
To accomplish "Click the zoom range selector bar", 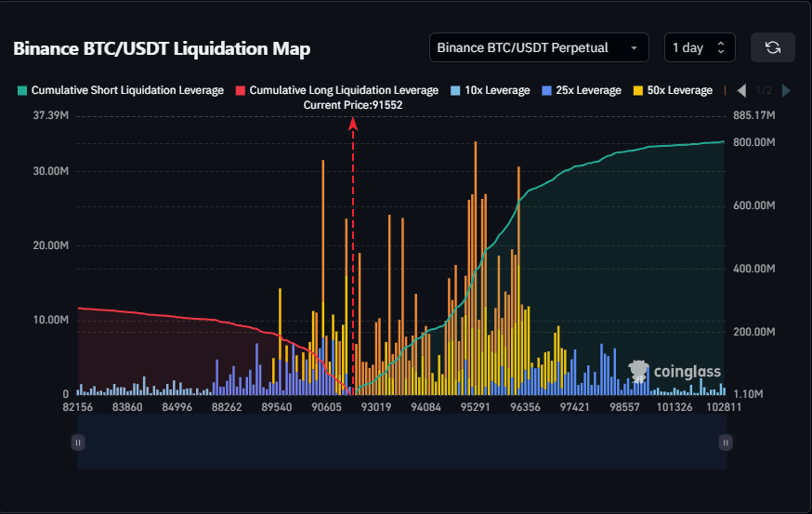I will [402, 442].
